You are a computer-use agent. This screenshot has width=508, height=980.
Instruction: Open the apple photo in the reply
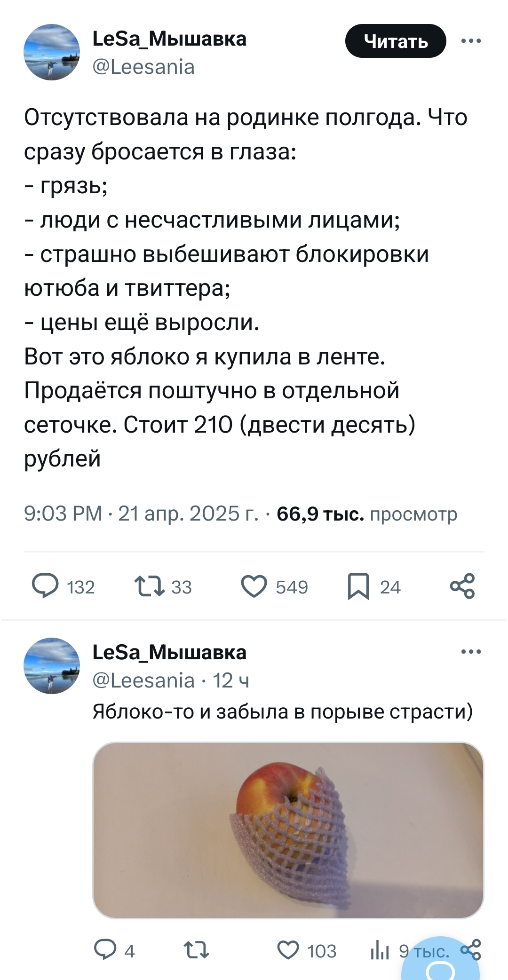(x=288, y=830)
